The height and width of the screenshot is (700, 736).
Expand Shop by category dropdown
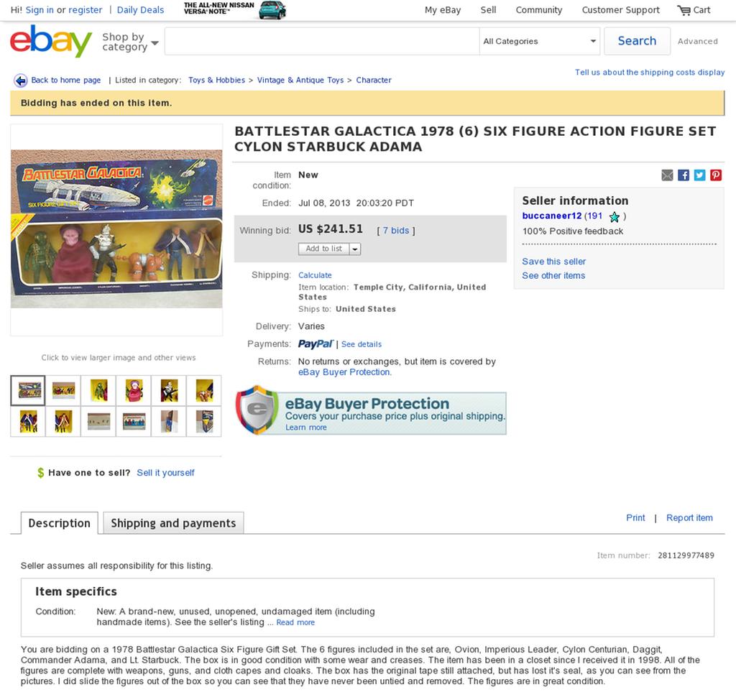click(130, 42)
